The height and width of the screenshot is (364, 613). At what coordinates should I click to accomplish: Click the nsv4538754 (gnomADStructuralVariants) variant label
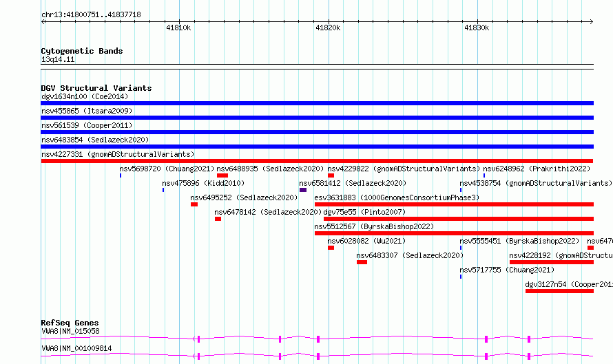(x=536, y=183)
